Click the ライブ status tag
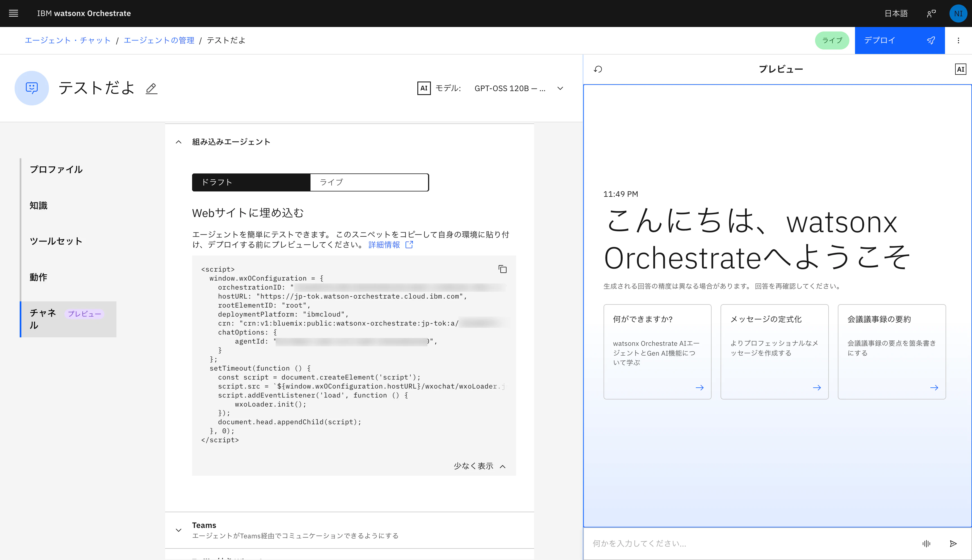The image size is (972, 560). pos(832,40)
